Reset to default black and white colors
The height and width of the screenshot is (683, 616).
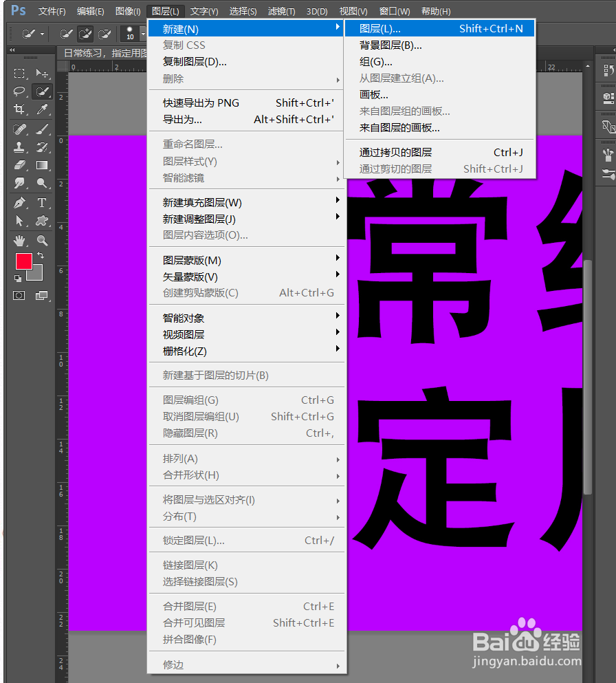[18, 279]
